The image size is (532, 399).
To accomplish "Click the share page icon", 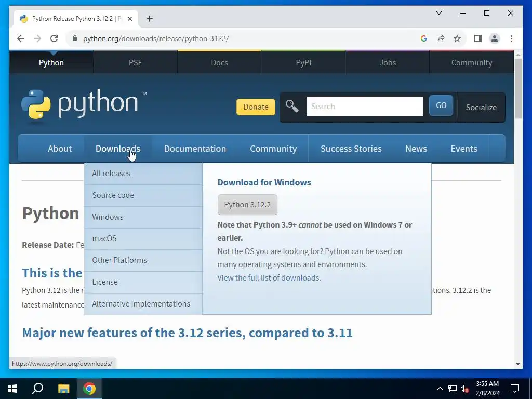I will tap(441, 38).
